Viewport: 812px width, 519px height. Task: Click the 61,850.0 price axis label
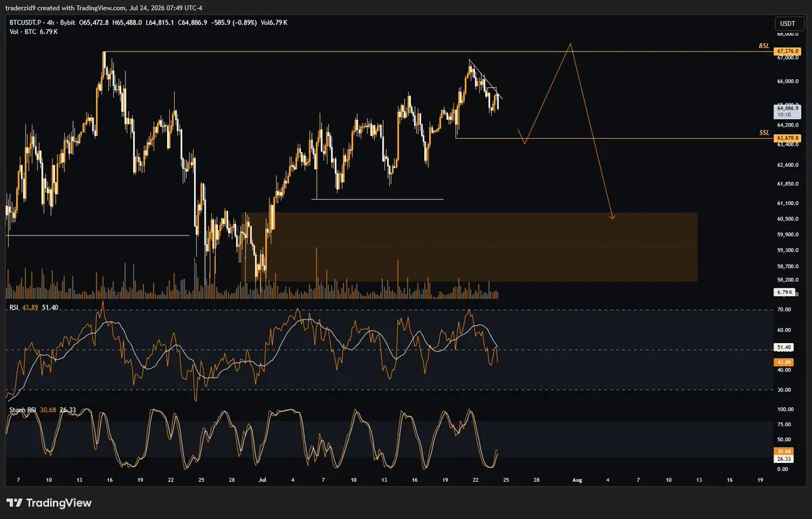tap(788, 183)
